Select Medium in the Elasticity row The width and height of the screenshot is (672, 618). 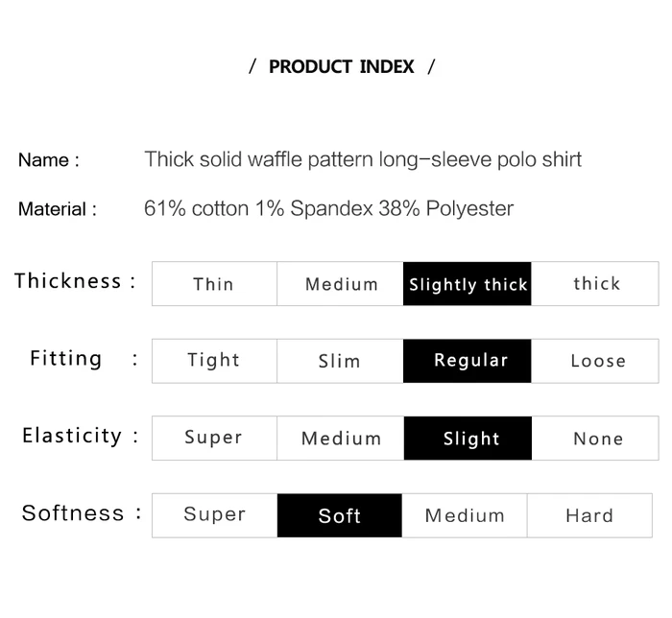[x=341, y=439]
